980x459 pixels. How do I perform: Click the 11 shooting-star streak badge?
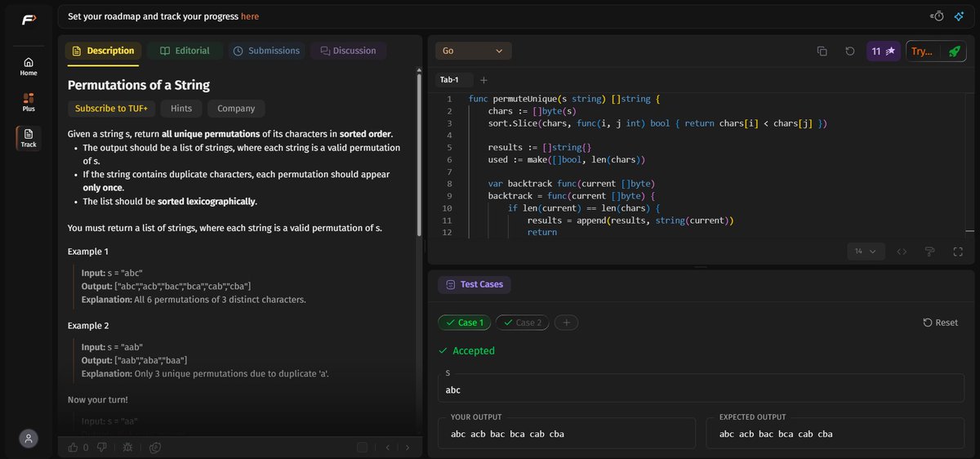[883, 51]
